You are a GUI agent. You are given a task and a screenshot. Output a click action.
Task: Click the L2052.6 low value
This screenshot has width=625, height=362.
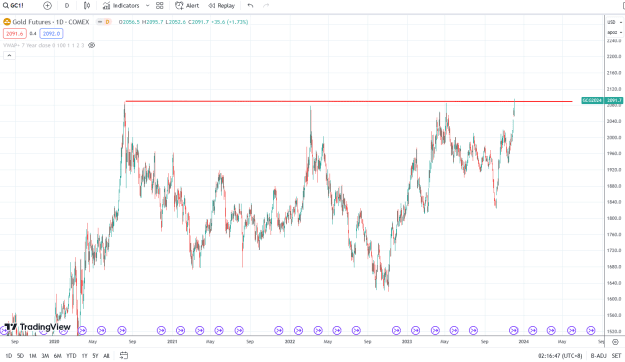(176, 22)
